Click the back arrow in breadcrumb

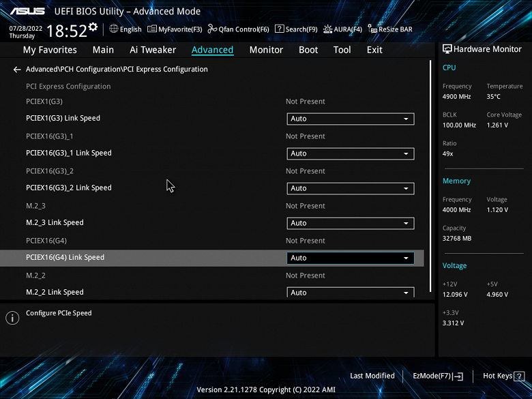tap(17, 70)
